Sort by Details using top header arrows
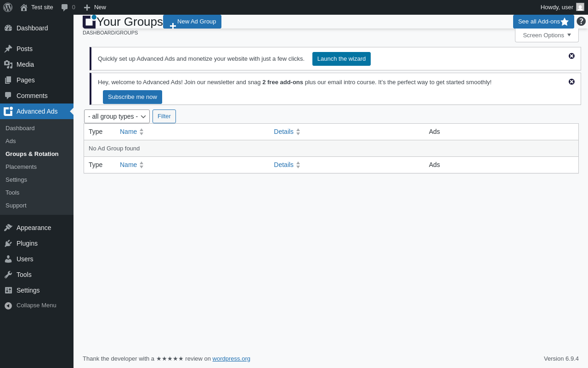The image size is (588, 368). (x=298, y=132)
